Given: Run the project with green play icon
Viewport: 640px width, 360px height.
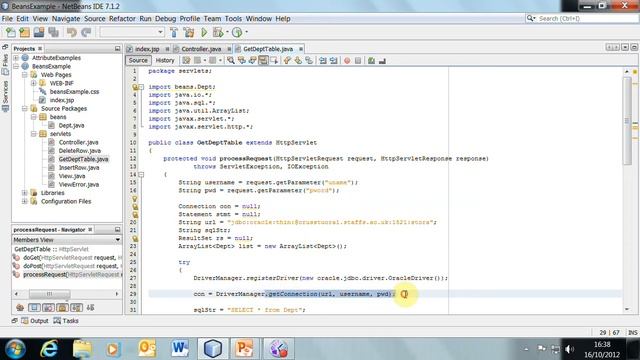Looking at the screenshot, I should point(204,32).
